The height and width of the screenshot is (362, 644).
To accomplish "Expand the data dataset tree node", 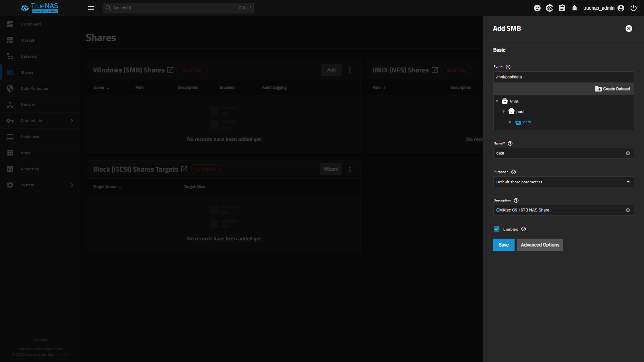I will 510,122.
